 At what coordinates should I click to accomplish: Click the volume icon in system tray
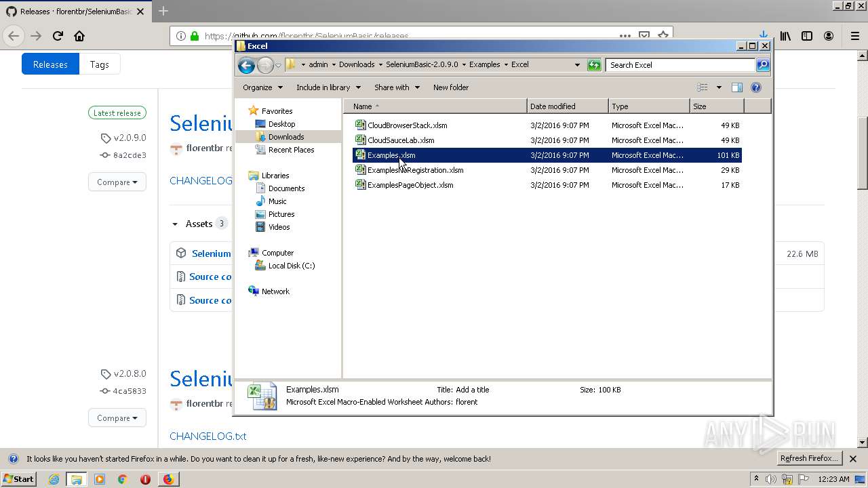pyautogui.click(x=771, y=479)
